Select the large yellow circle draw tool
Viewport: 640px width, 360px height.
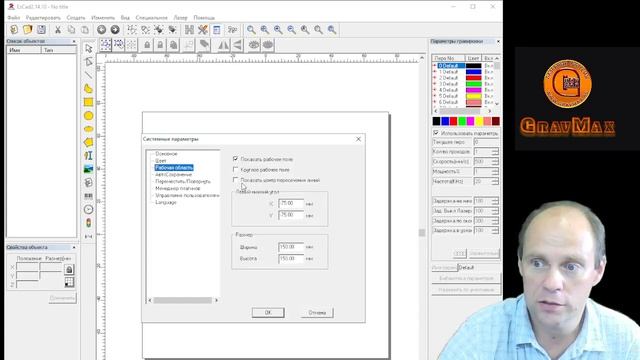89,116
